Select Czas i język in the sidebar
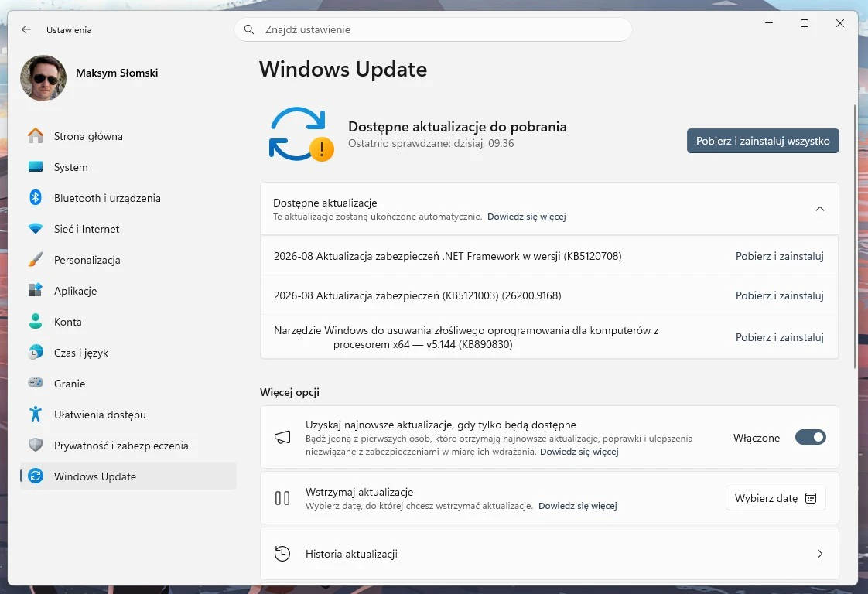 [128, 353]
